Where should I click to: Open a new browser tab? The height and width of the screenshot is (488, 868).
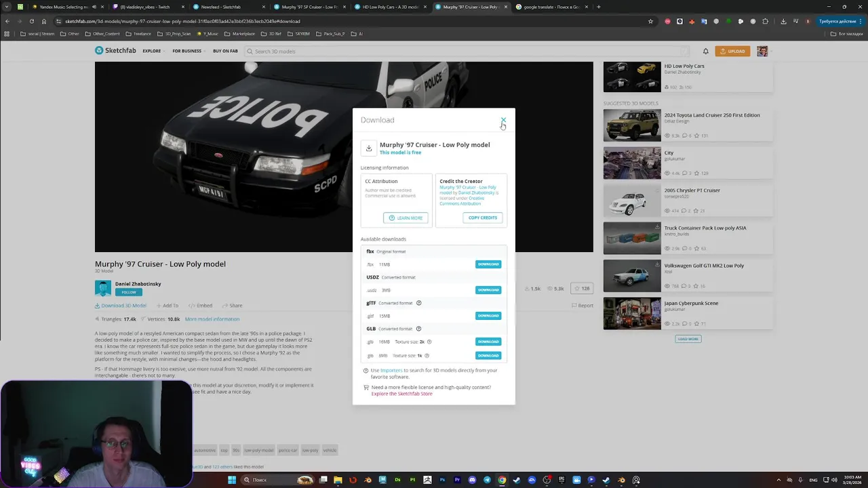coord(598,7)
